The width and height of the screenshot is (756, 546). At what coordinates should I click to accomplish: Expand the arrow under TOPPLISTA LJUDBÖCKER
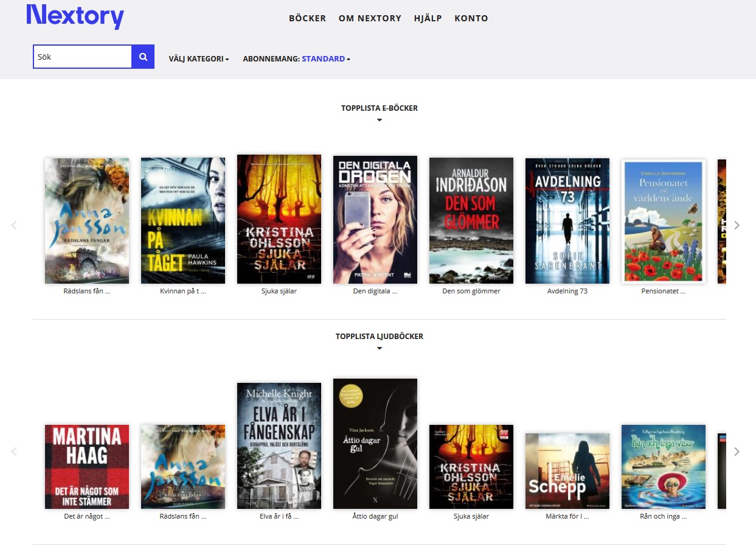click(380, 348)
